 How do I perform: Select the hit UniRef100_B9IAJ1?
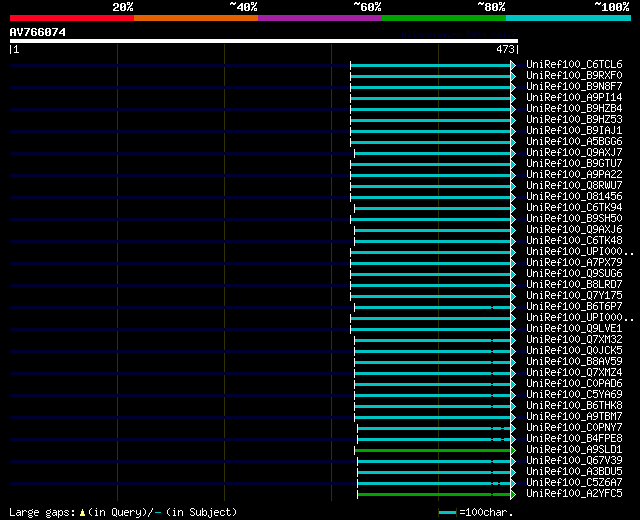tap(574, 131)
